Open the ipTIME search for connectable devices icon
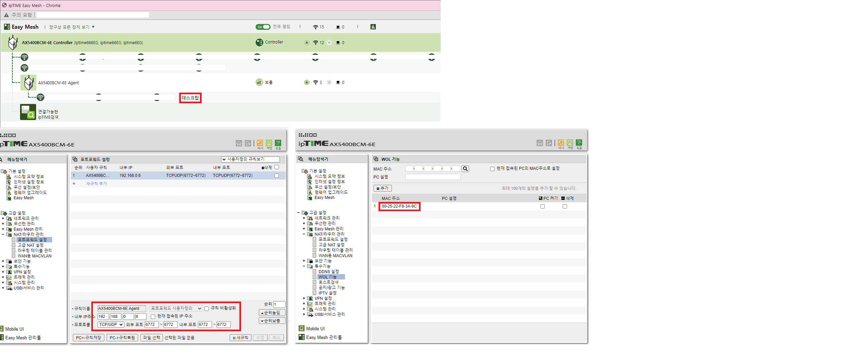This screenshot has height=357, width=868. tap(28, 112)
